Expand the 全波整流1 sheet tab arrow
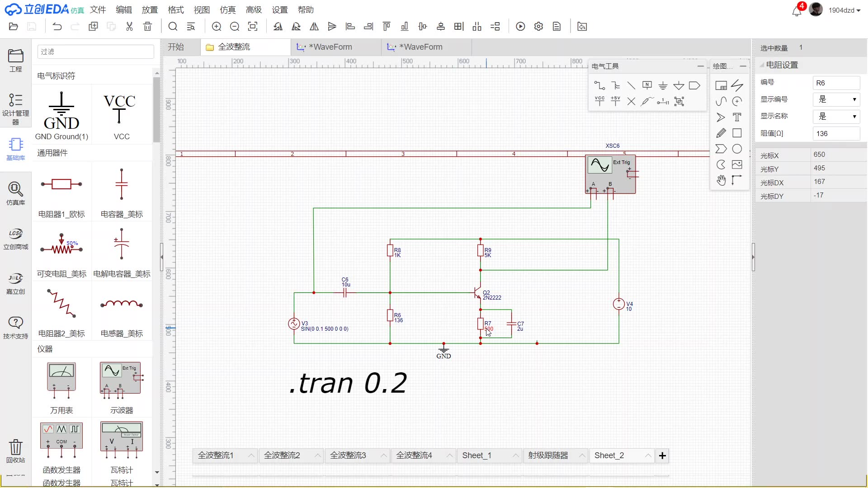 251,455
